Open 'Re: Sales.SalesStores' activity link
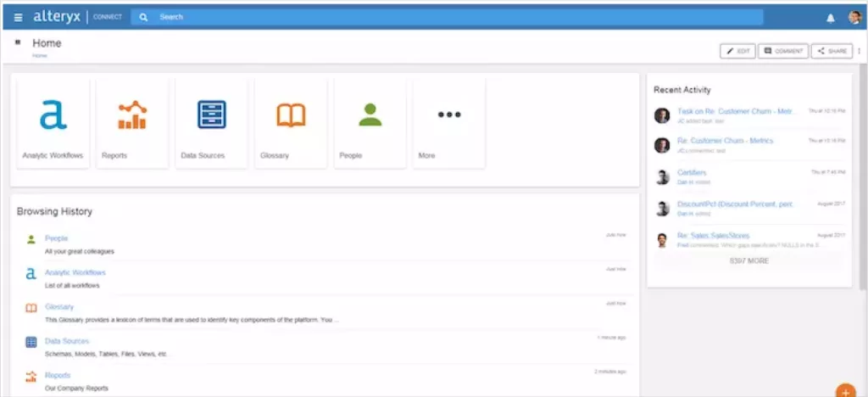This screenshot has height=397, width=868. pyautogui.click(x=713, y=236)
